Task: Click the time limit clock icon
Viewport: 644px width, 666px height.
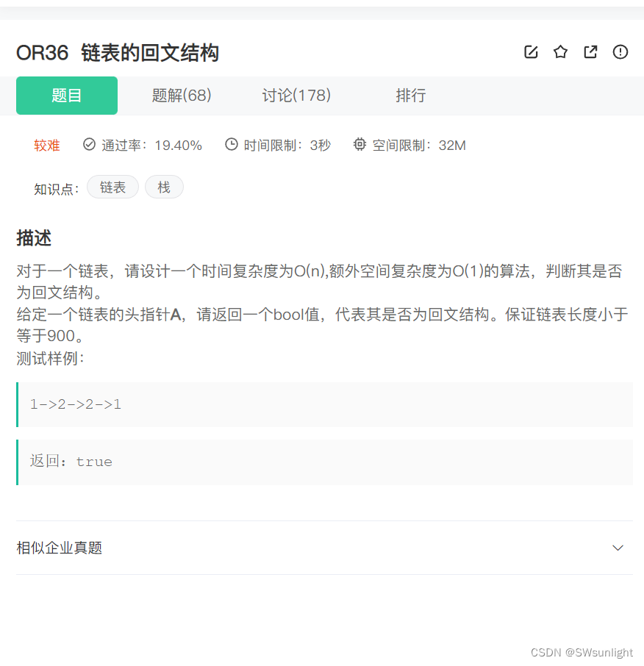Action: 231,144
